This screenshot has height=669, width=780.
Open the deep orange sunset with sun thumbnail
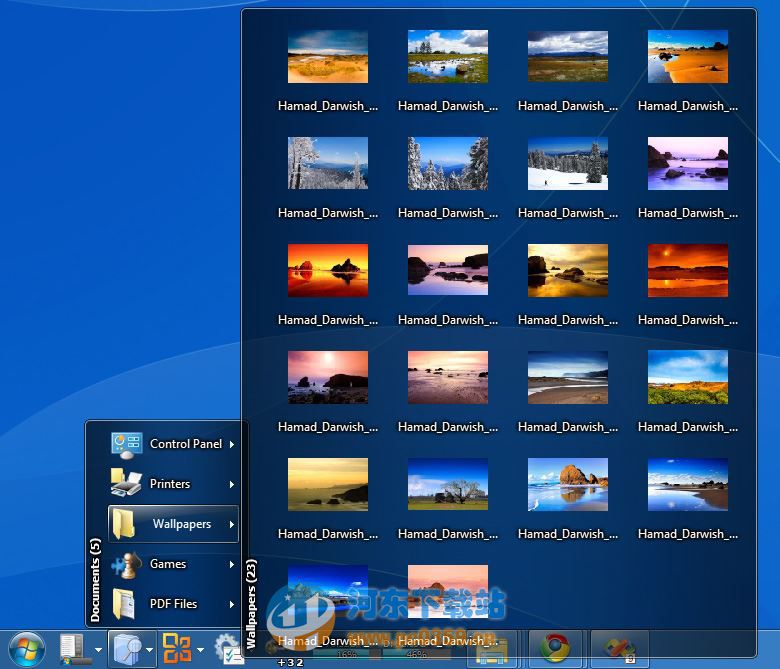click(687, 270)
